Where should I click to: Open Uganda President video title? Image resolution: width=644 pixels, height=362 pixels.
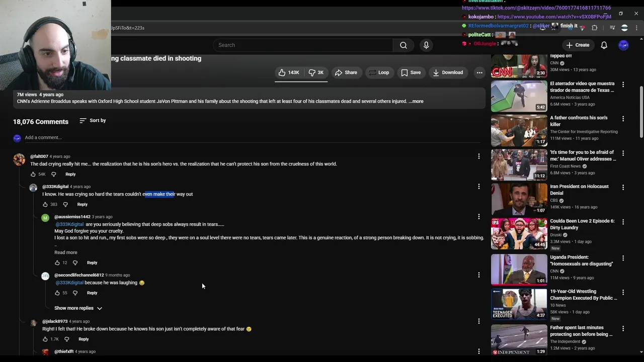(x=581, y=260)
